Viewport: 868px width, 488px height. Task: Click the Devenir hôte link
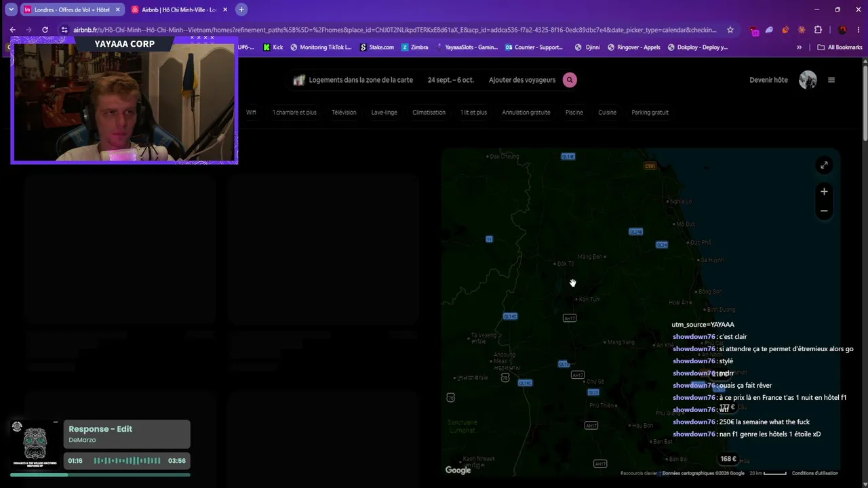pyautogui.click(x=768, y=80)
